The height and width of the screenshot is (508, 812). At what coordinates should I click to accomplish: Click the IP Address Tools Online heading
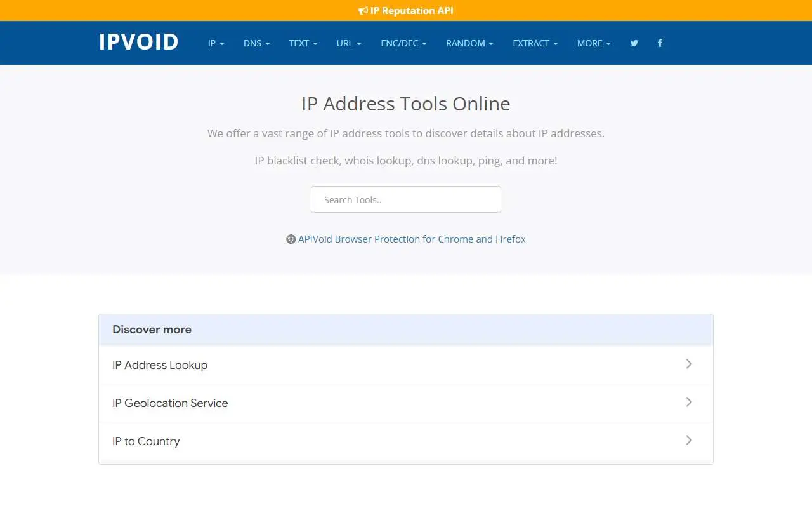point(406,104)
